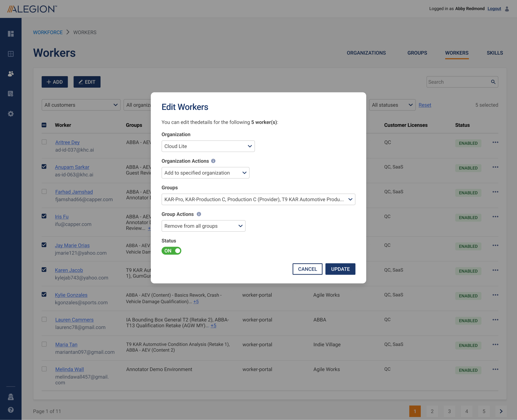Uncheck the Anupam Sarkar row checkbox

pos(44,166)
